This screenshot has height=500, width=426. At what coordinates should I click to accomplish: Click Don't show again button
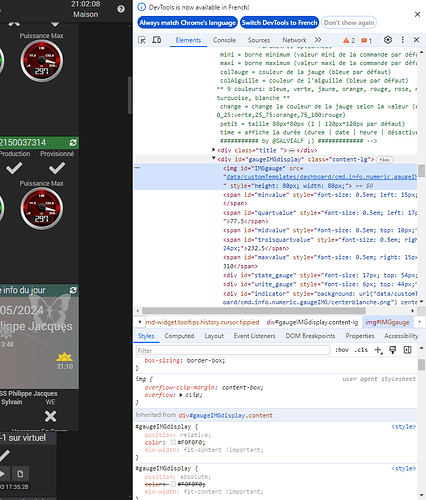click(x=349, y=23)
